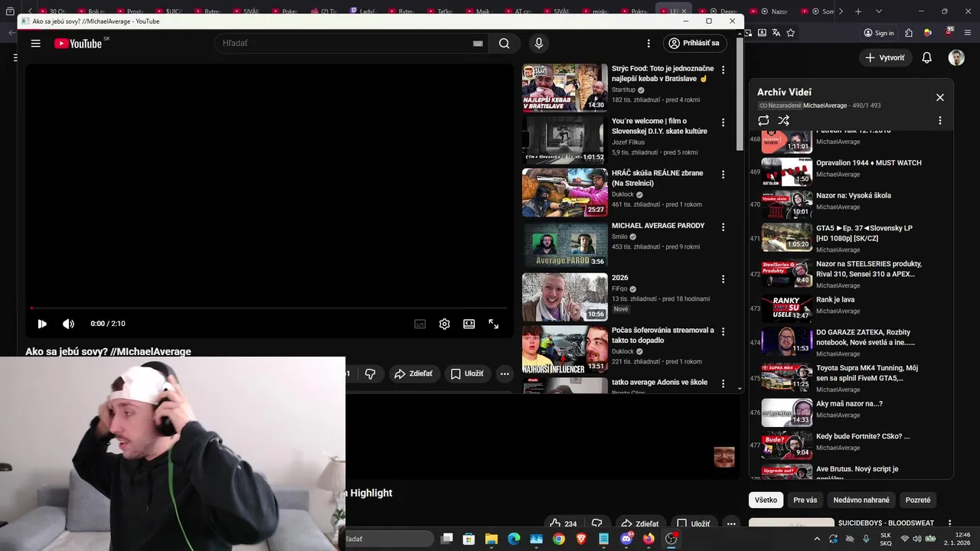Screen dimensions: 980x551
Task: Open Brave browser from the taskbar
Action: pyautogui.click(x=581, y=539)
